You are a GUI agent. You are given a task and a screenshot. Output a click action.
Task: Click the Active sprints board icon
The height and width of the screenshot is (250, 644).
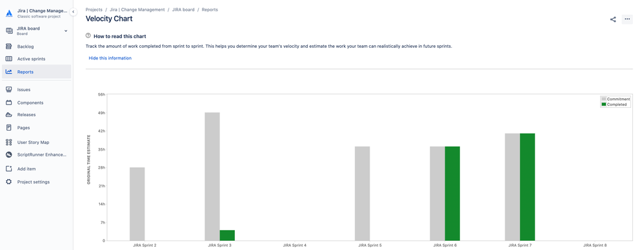coord(8,59)
